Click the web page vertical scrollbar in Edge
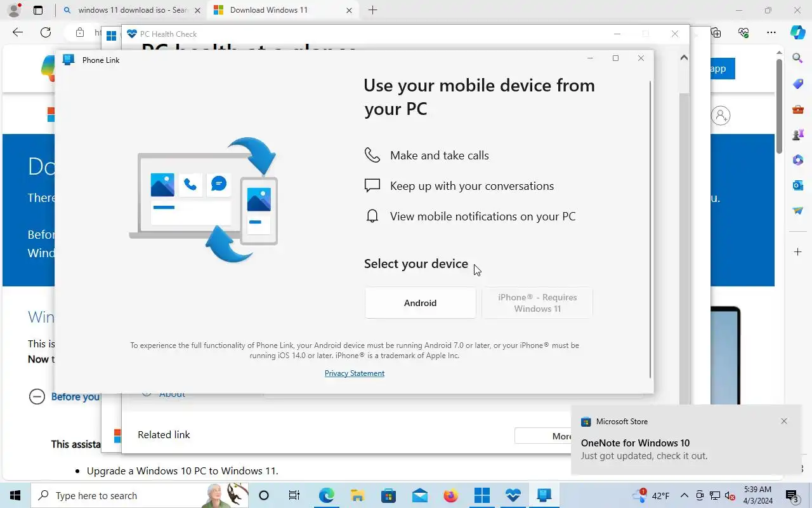This screenshot has width=812, height=508. point(779,108)
